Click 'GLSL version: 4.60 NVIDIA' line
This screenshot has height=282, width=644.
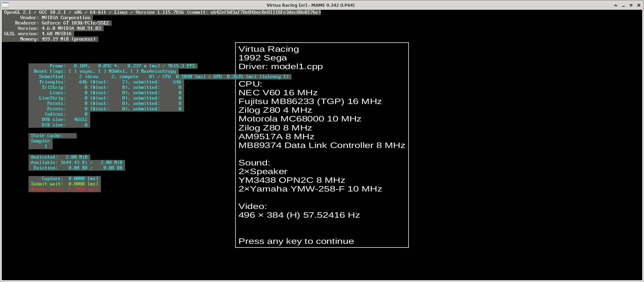38,34
